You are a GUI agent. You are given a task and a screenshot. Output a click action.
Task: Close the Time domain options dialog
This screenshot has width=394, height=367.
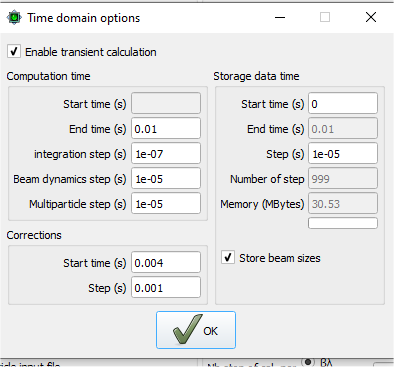371,17
